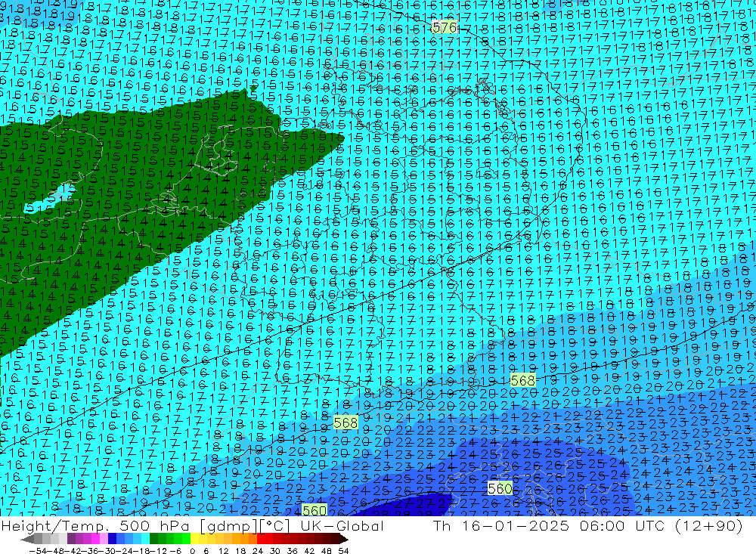Pick the darkest green swatch above -12

pos(153,539)
